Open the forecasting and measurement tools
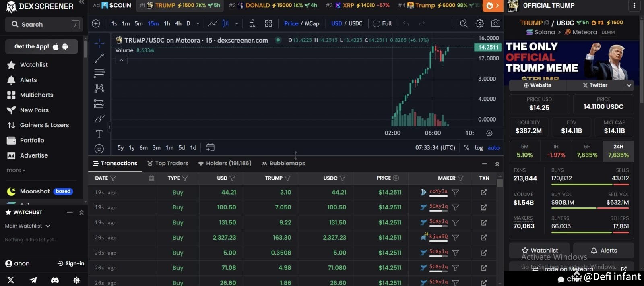 point(99,104)
